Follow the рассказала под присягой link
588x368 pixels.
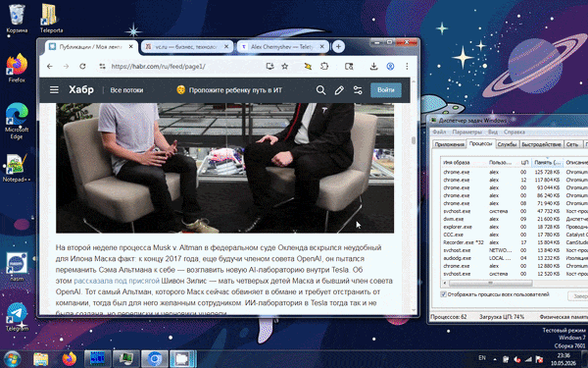(x=117, y=281)
